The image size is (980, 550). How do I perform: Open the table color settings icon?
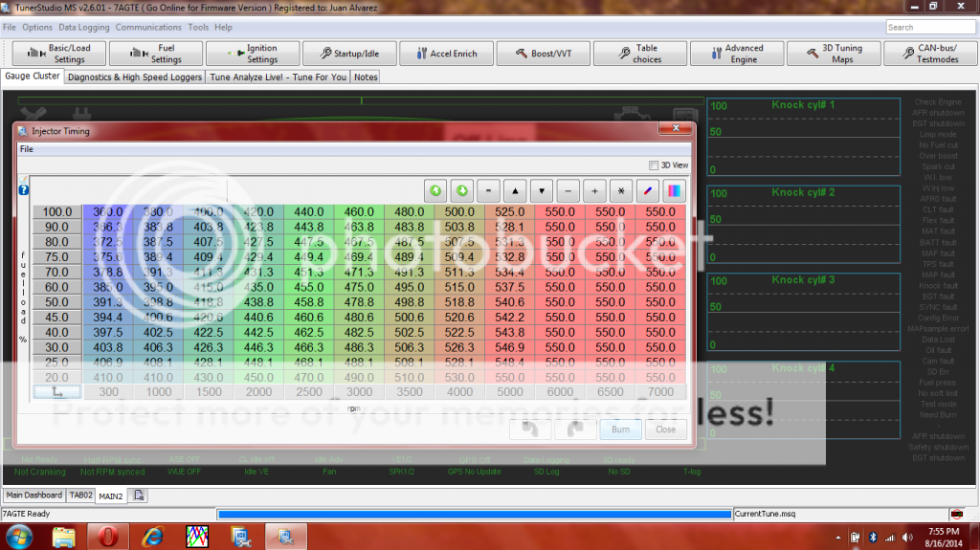[x=675, y=189]
